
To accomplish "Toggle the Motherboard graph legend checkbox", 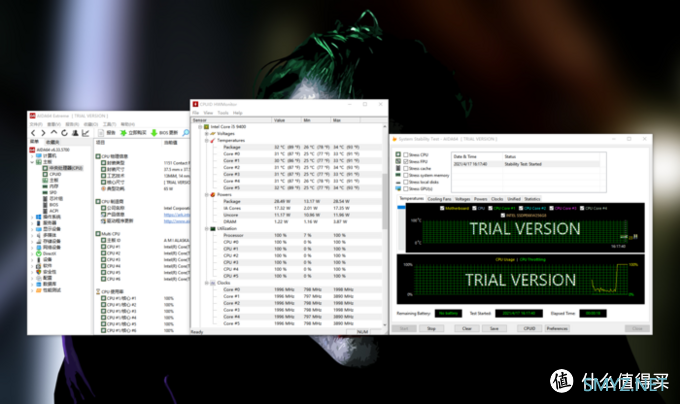I will (x=442, y=208).
